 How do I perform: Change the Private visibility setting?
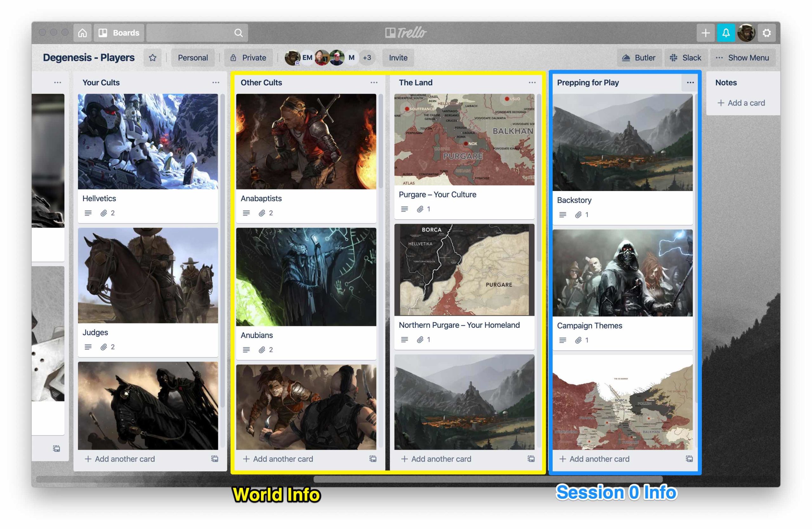tap(248, 58)
